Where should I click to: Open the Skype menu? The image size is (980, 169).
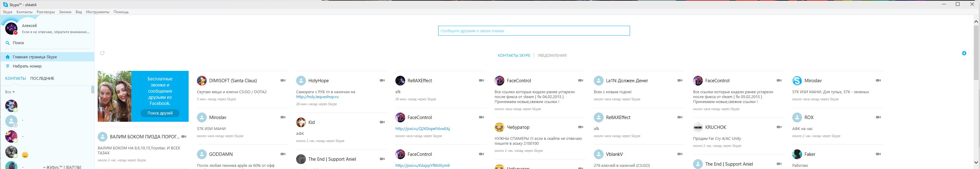(x=7, y=12)
